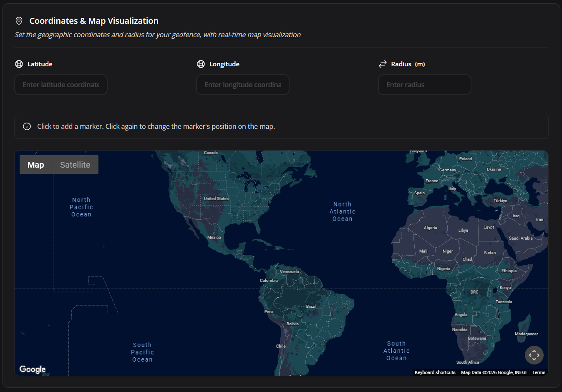Click the Botswana label on the map
Screen dimensions: 562x392
pyautogui.click(x=477, y=338)
